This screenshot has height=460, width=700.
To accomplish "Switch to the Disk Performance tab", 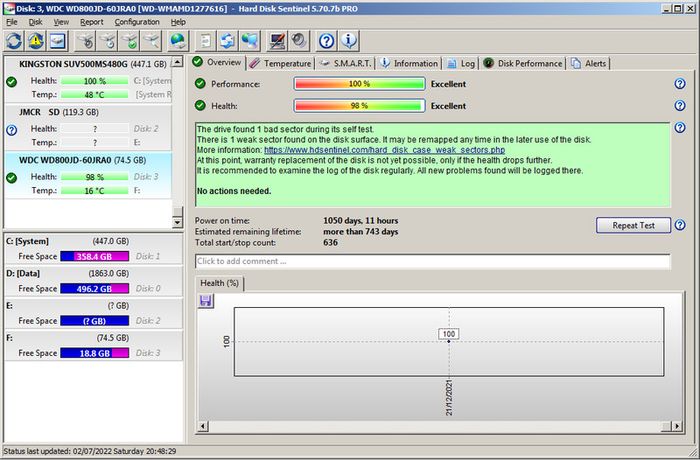I will coord(523,63).
